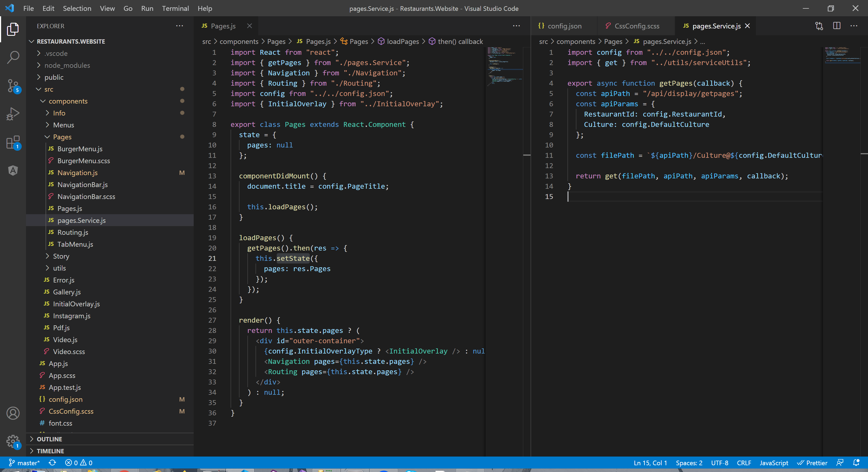The width and height of the screenshot is (868, 472).
Task: Open the Search view in activity bar
Action: coord(13,57)
